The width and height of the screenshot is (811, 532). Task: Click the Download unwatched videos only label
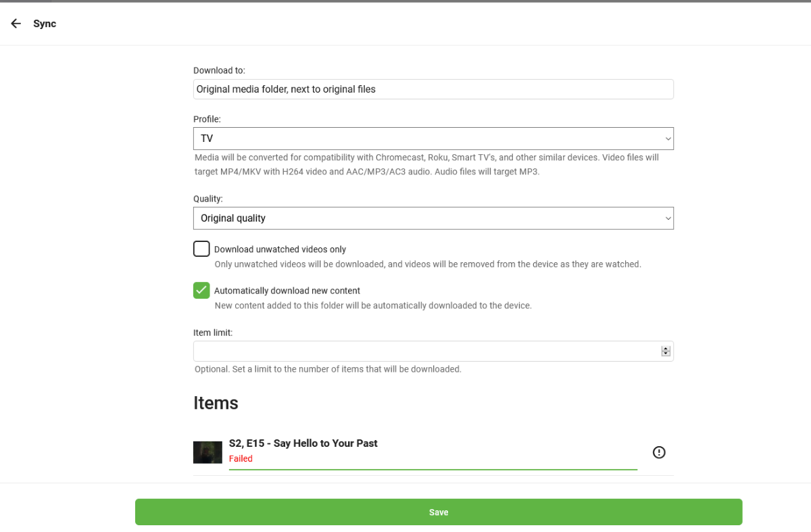click(280, 249)
